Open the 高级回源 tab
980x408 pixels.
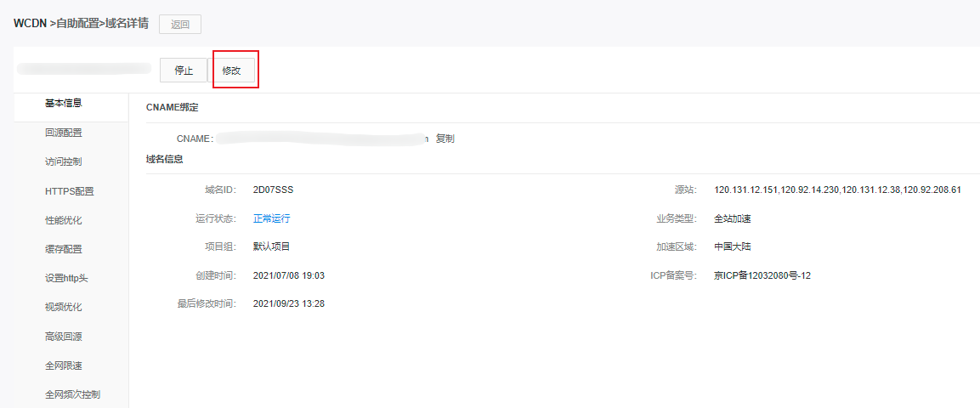(64, 337)
